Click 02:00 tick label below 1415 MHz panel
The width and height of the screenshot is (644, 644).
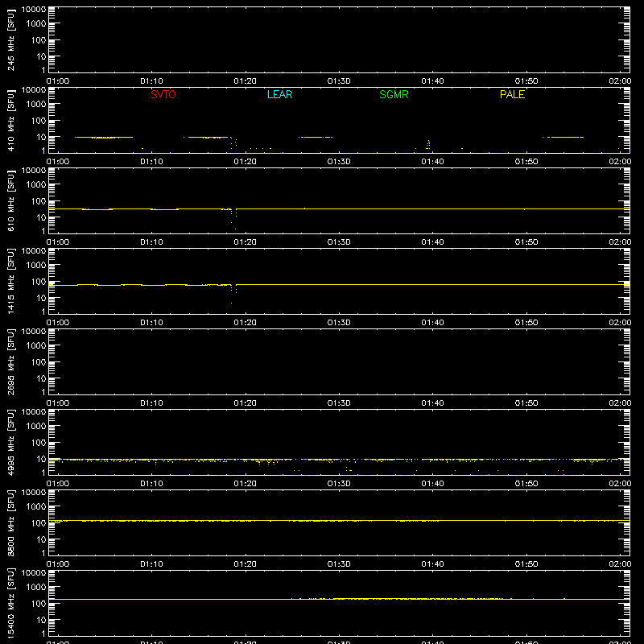620,323
